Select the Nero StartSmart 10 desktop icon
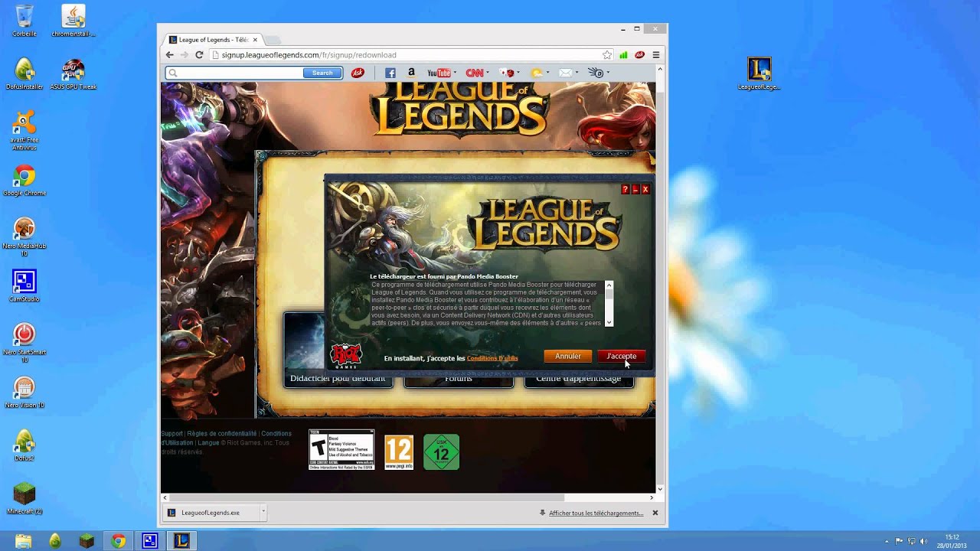980x551 pixels. [x=24, y=344]
